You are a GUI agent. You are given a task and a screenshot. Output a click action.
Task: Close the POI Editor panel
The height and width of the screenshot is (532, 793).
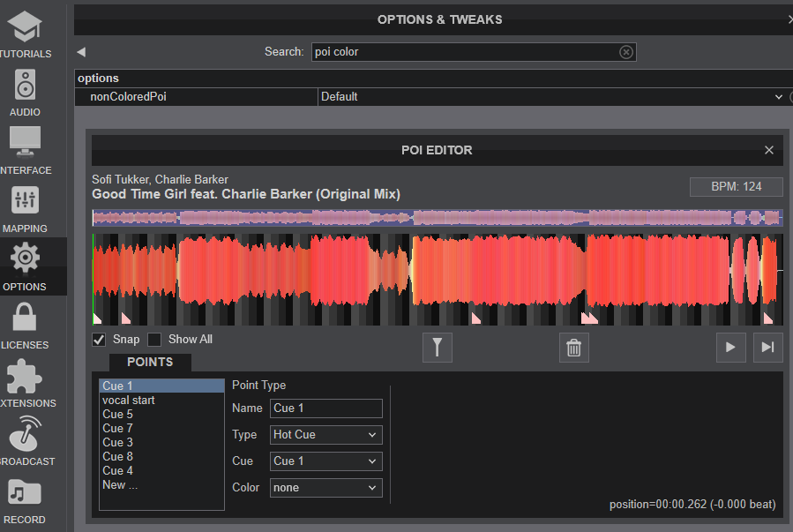pyautogui.click(x=769, y=150)
